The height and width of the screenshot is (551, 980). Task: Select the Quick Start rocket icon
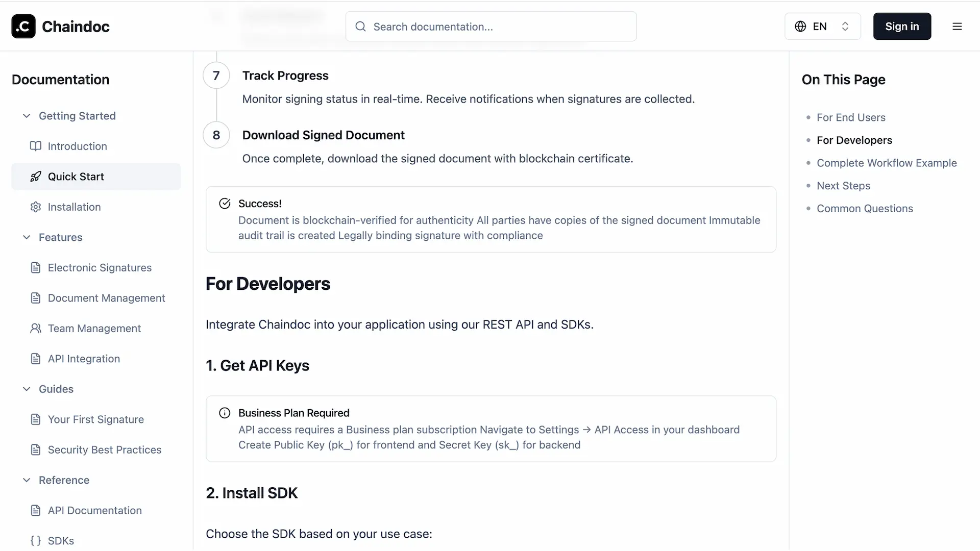pyautogui.click(x=35, y=177)
